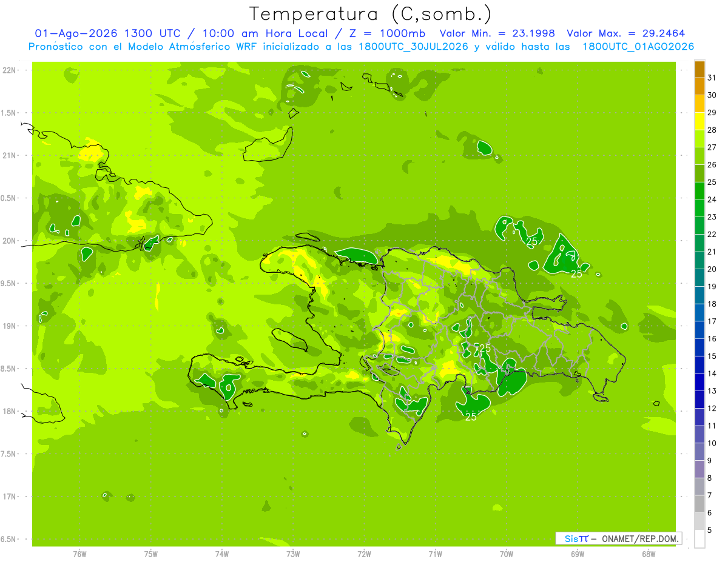Click the 72W longitude axis label

(364, 554)
